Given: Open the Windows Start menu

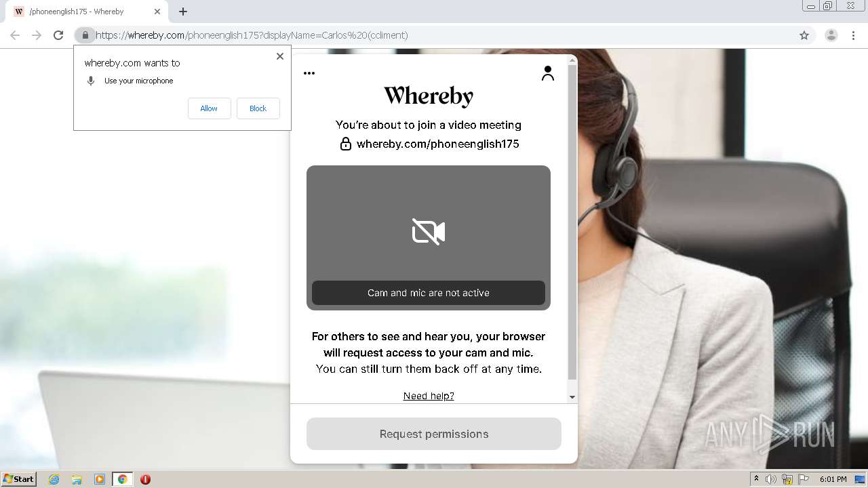Looking at the screenshot, I should pos(19,479).
